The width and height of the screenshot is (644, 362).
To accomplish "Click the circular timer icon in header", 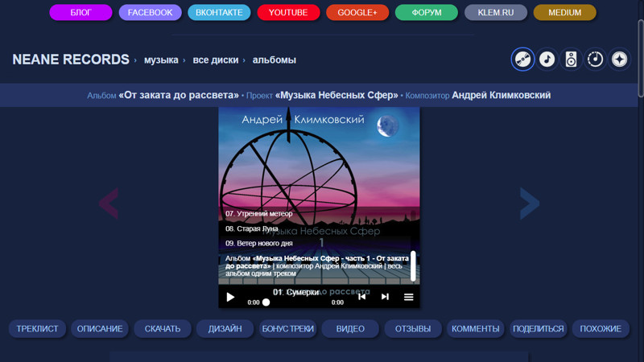I will pyautogui.click(x=595, y=60).
